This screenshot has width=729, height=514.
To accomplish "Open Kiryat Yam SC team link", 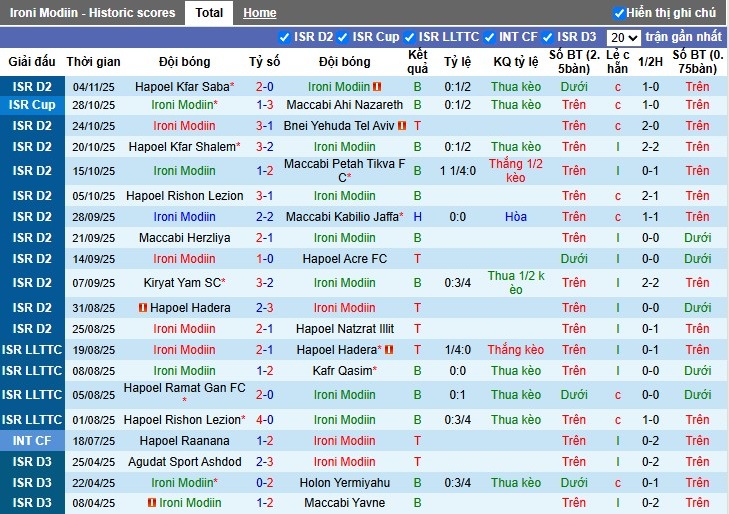I will [182, 283].
